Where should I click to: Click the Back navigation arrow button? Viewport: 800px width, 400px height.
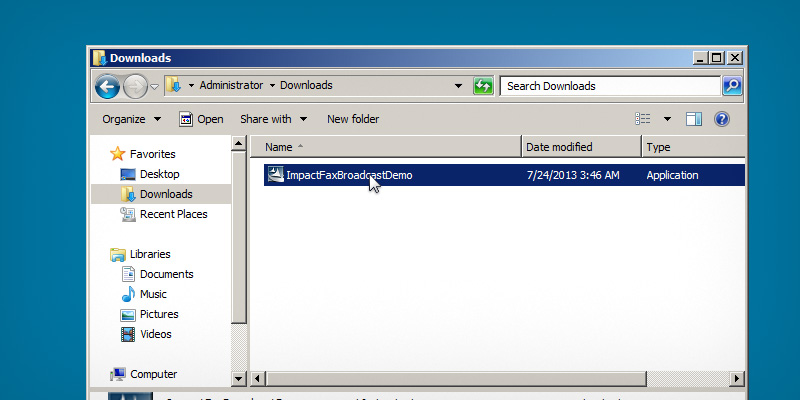108,86
